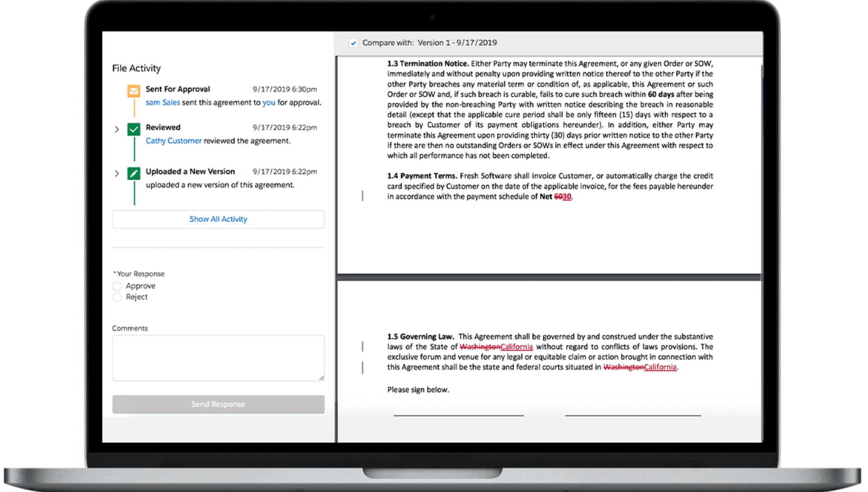
Task: Click the Compare With Version checkbox
Action: (355, 42)
